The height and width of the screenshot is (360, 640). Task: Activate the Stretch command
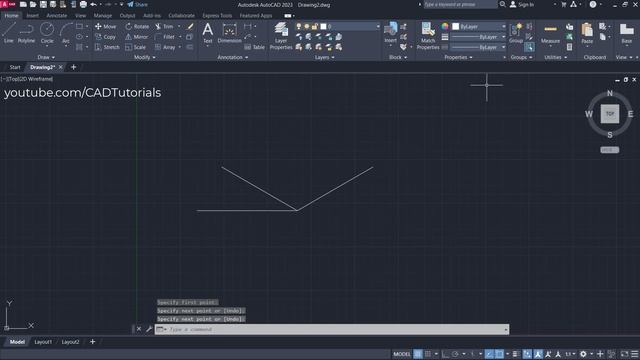107,47
